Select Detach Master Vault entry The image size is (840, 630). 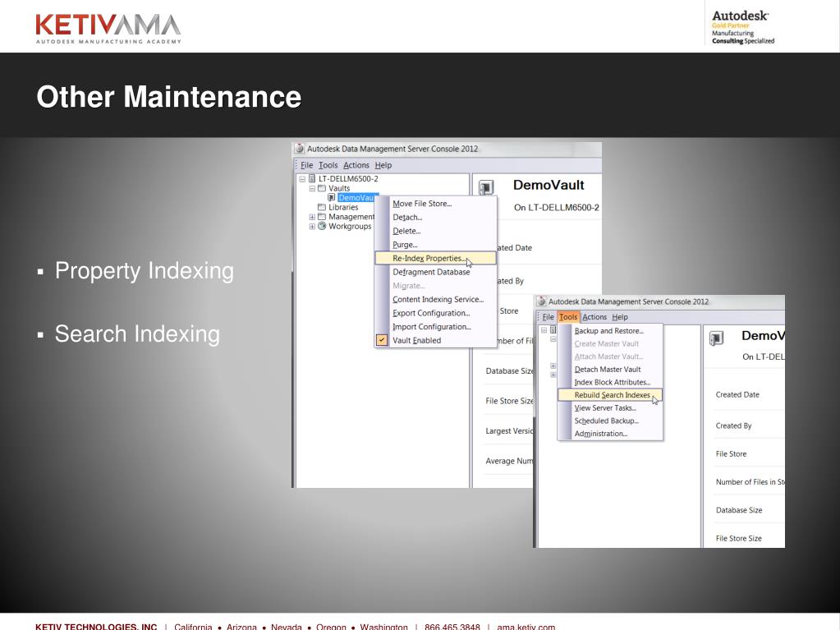610,369
